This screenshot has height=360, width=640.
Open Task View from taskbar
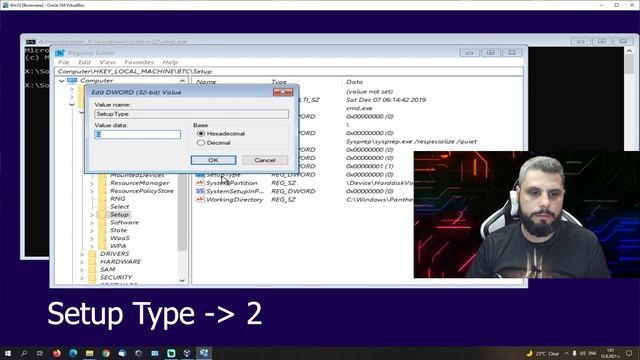pyautogui.click(x=40, y=353)
